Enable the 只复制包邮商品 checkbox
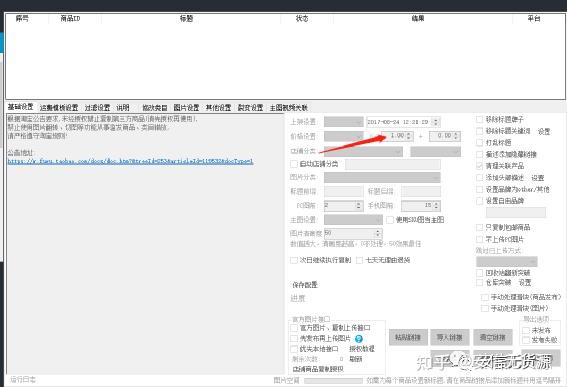Image resolution: width=567 pixels, height=387 pixels. click(x=479, y=227)
